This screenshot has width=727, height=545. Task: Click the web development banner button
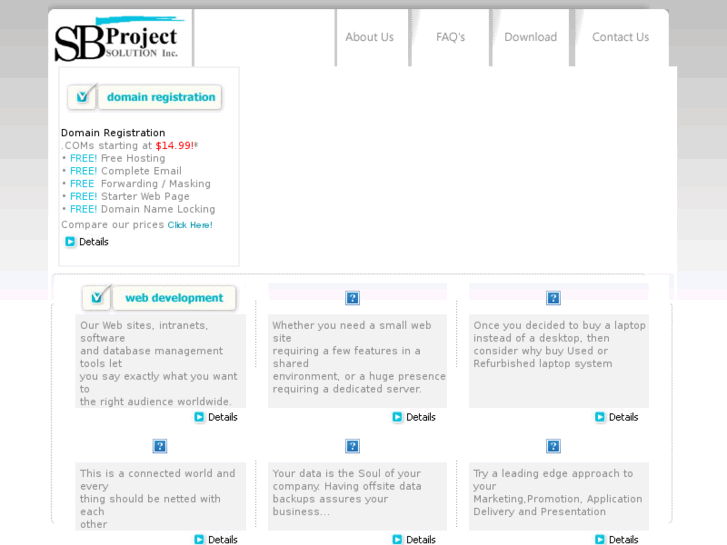(x=174, y=298)
